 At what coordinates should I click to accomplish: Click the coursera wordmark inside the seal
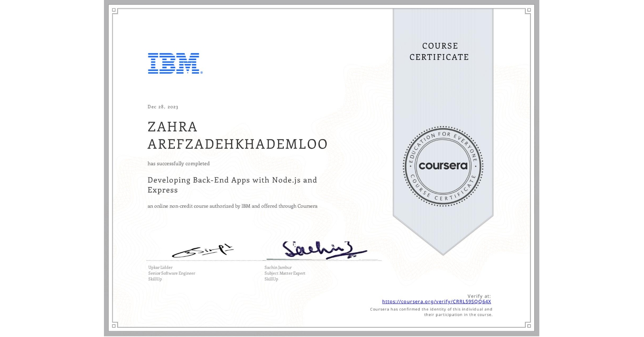tap(443, 166)
